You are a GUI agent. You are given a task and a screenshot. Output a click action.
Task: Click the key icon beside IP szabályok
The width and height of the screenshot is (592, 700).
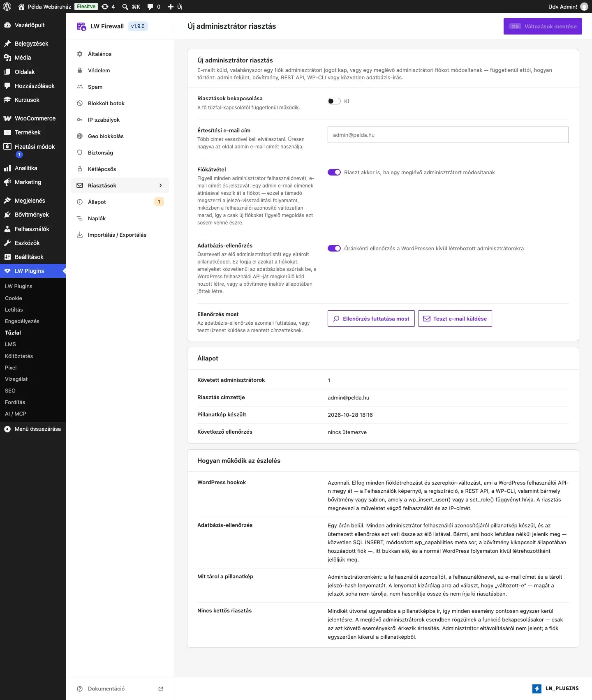80,120
